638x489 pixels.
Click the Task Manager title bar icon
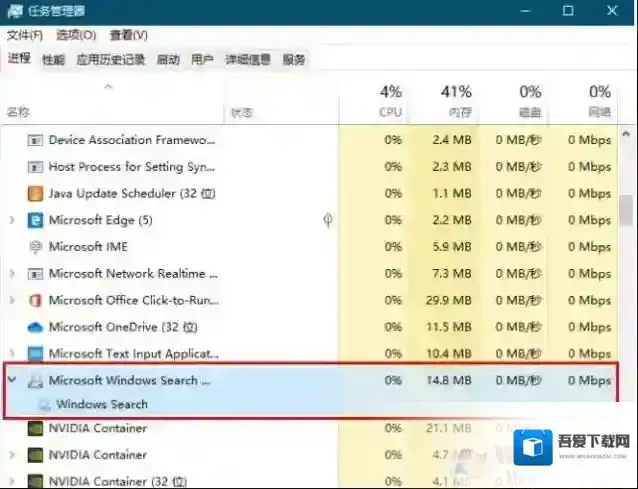pyautogui.click(x=15, y=11)
